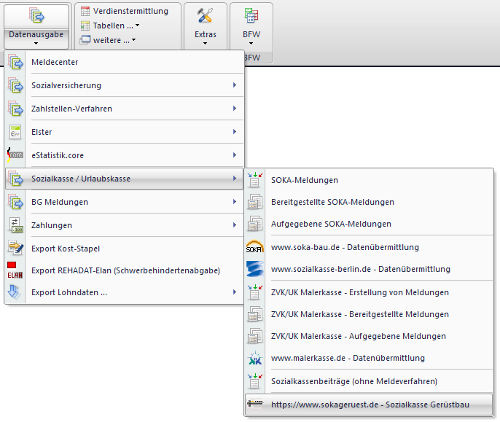The image size is (500, 422).
Task: Click the Sozialkasse Berlin logo icon
Action: click(255, 269)
